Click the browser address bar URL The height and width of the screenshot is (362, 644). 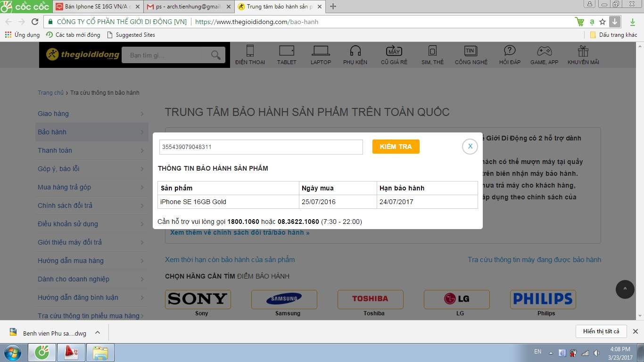tap(256, 22)
